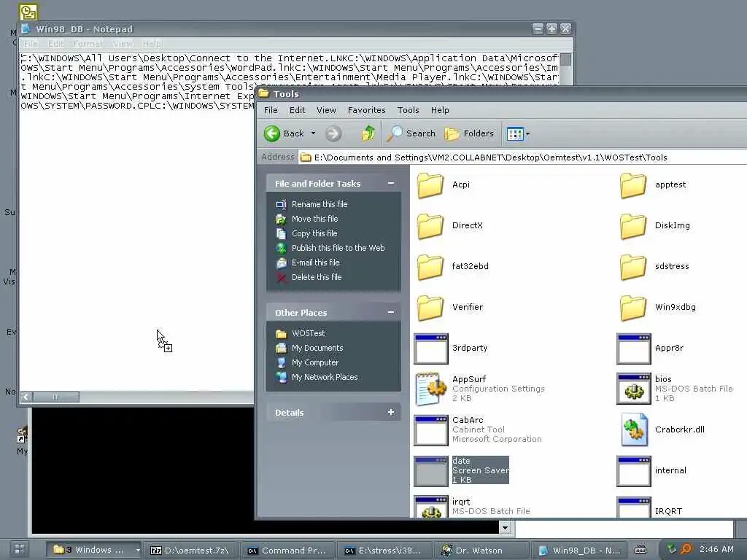Click the Forward arrow button
Viewport: 747px width, 560px height.
[333, 134]
